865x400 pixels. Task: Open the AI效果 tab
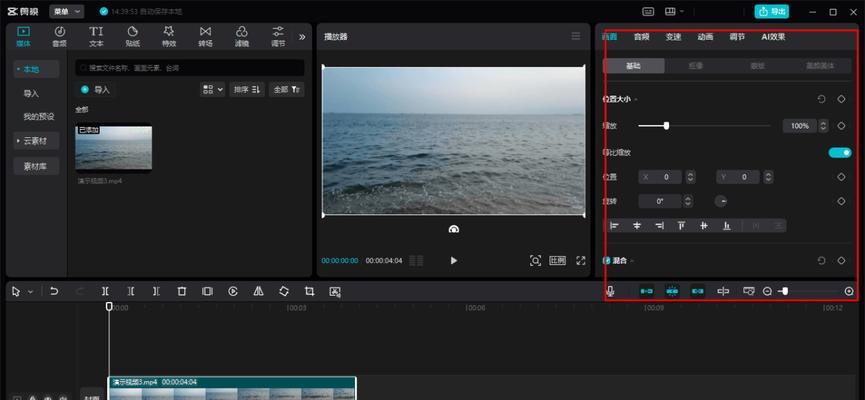(773, 37)
